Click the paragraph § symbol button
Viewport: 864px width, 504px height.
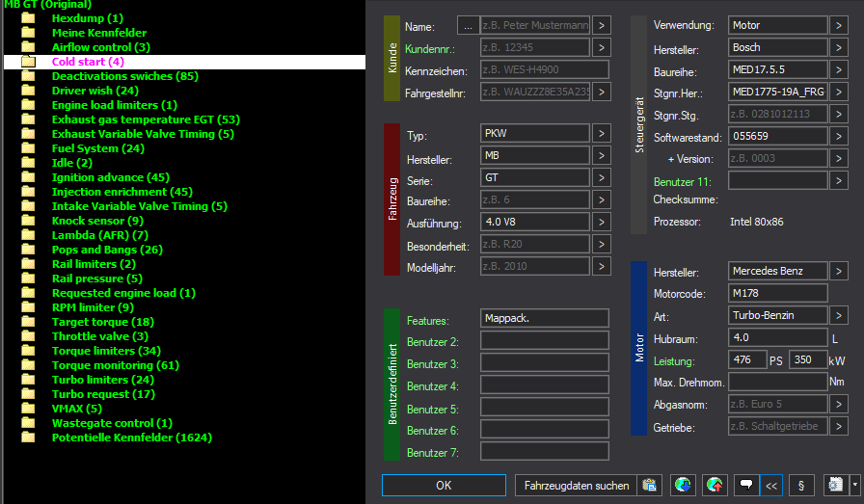point(801,486)
